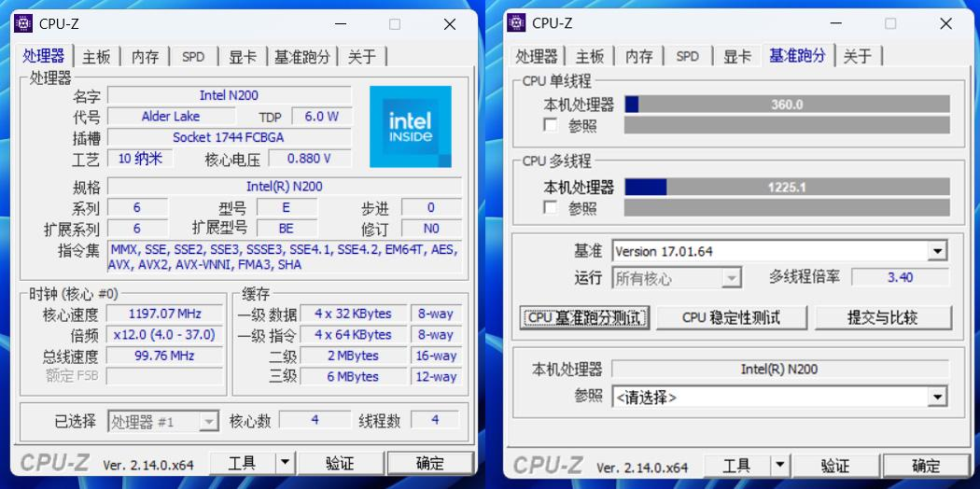Screen dimensions: 980x489
Task: Click 线程数 value field
Action: pyautogui.click(x=435, y=420)
